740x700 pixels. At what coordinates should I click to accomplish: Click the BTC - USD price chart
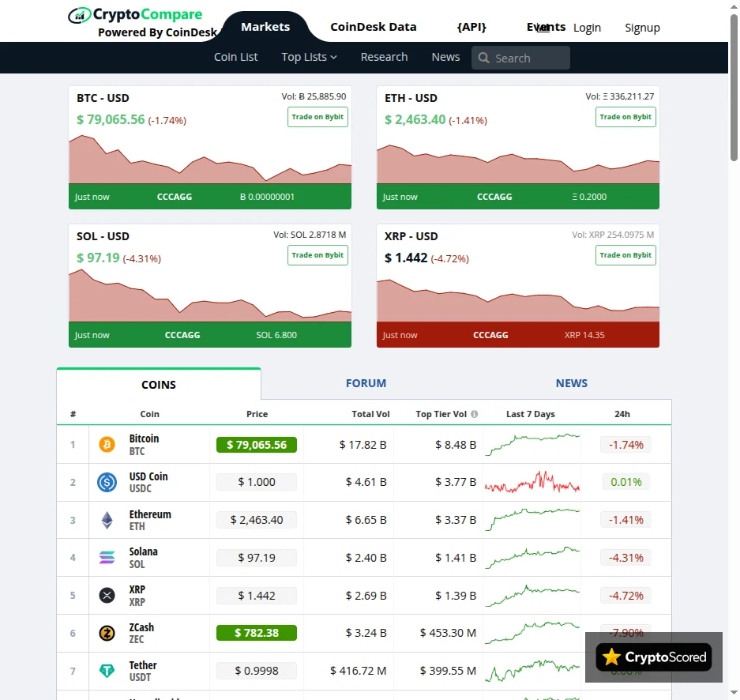pos(210,160)
